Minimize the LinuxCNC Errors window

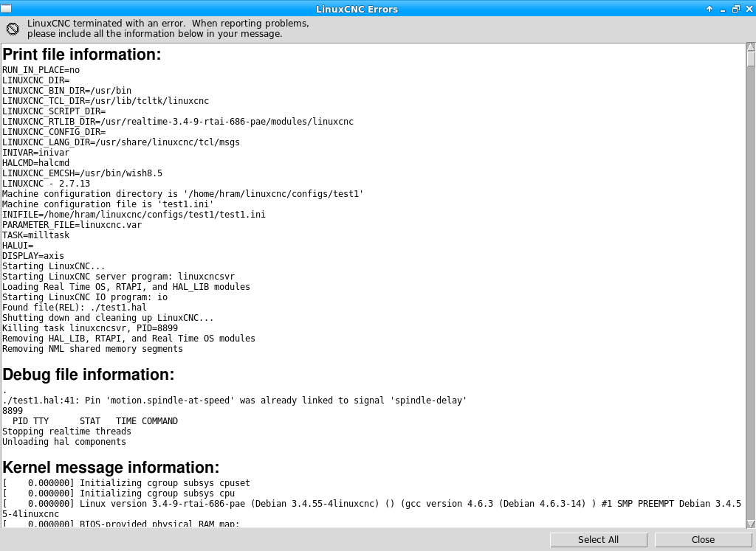click(722, 9)
